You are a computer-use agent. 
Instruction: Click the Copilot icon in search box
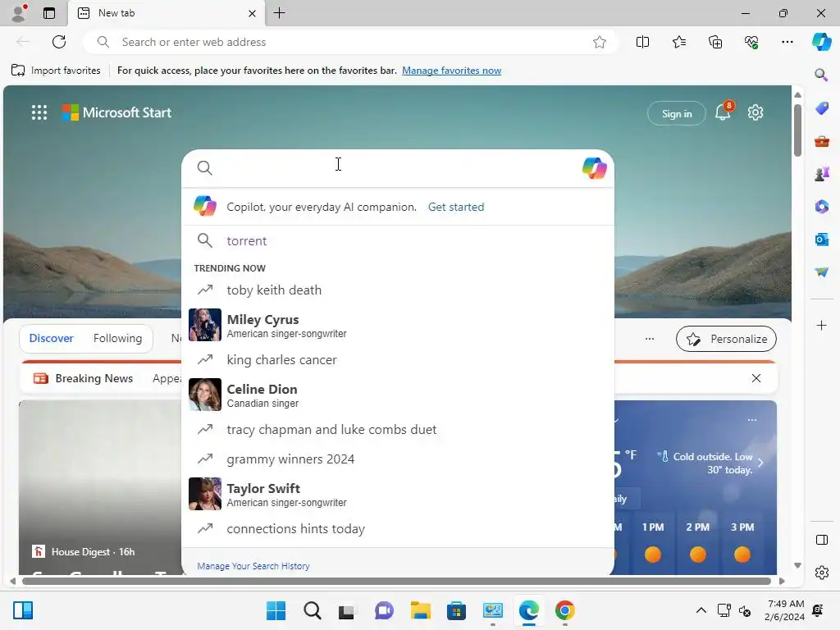(x=594, y=168)
